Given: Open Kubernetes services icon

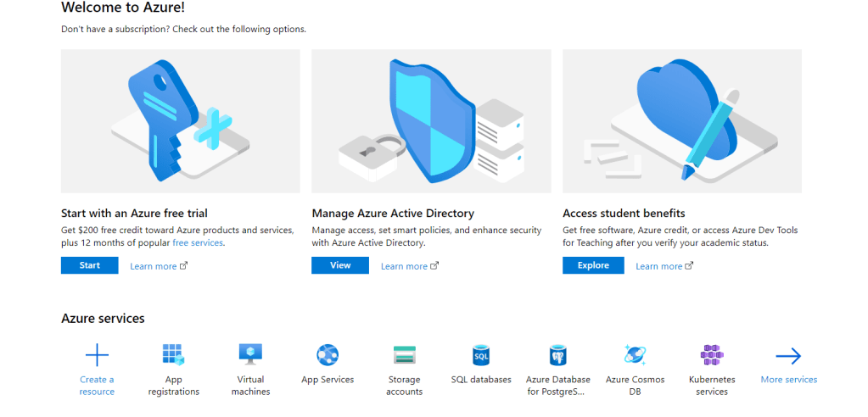Looking at the screenshot, I should click(x=711, y=354).
